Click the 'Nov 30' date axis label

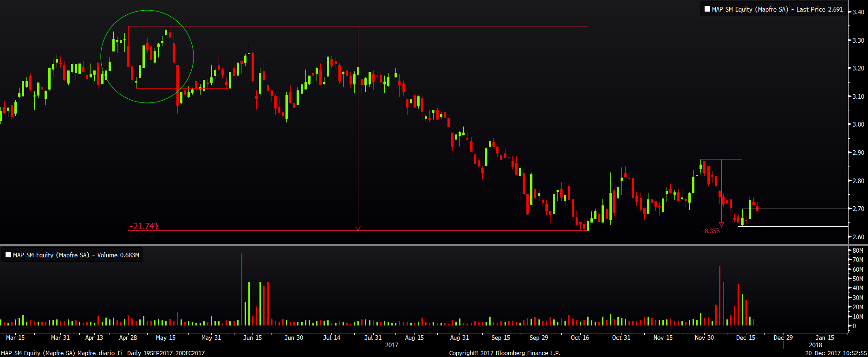click(704, 338)
